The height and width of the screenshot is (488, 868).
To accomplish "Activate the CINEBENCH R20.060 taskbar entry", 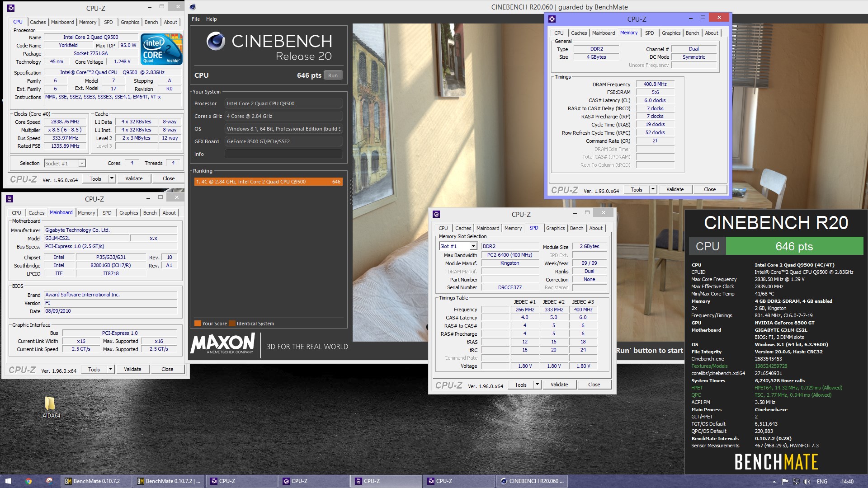I will point(532,481).
